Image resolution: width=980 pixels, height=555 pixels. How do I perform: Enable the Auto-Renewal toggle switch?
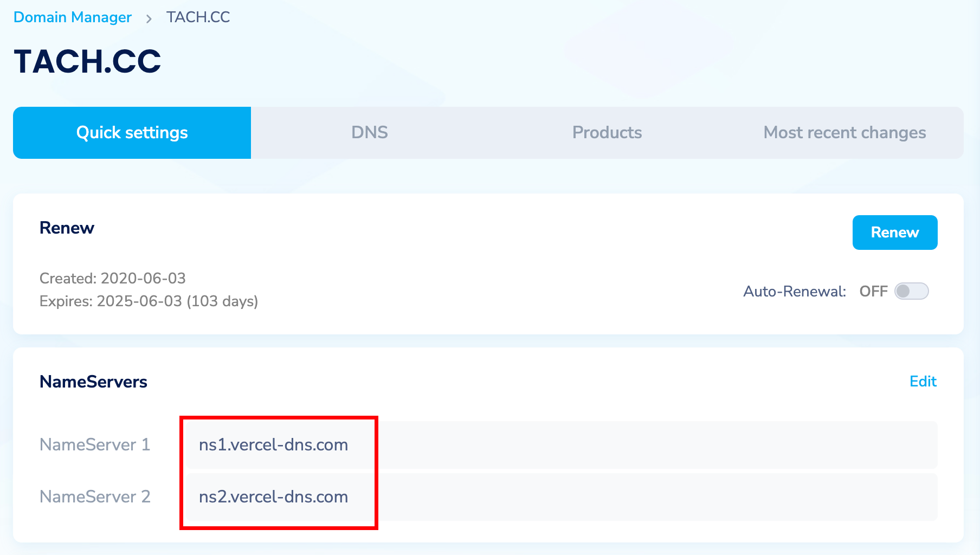[x=911, y=291]
